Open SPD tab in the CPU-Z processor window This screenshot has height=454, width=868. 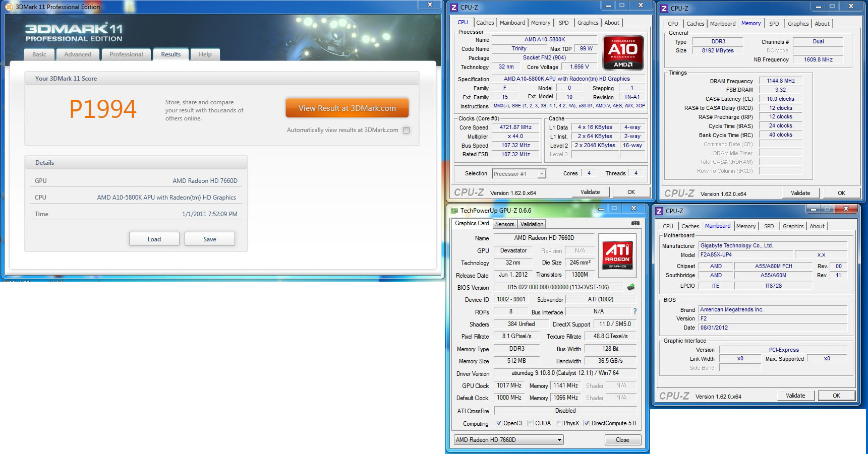(564, 23)
